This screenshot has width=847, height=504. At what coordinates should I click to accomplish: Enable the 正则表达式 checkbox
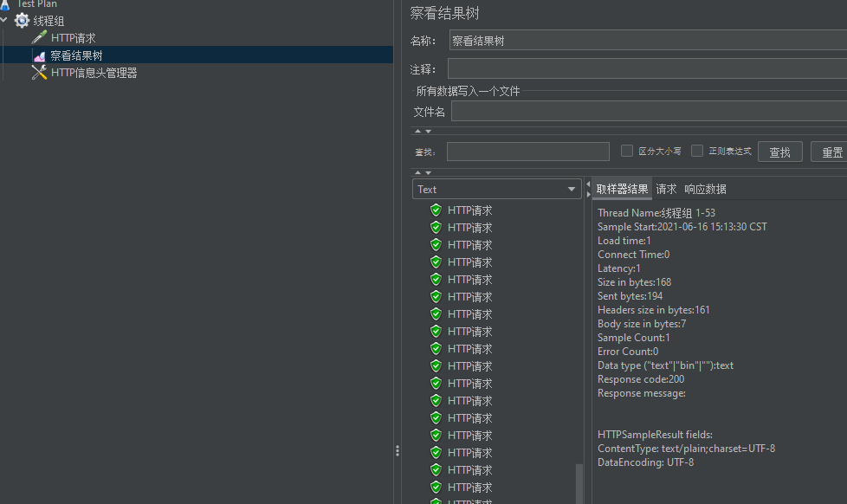[x=696, y=152]
